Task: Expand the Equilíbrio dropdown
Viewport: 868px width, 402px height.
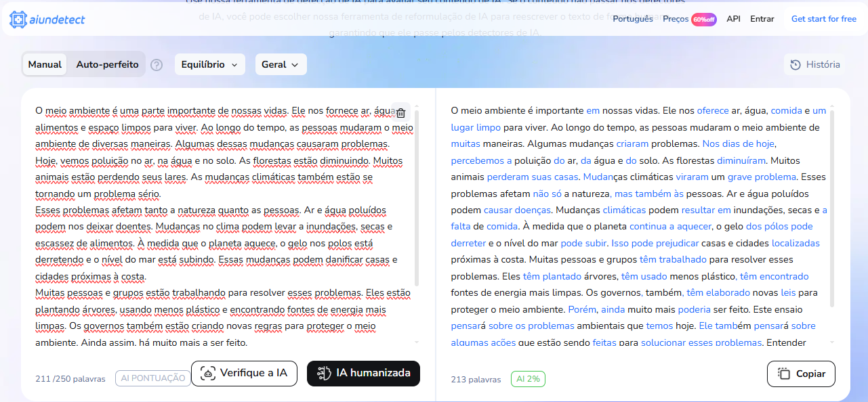Action: [x=209, y=65]
